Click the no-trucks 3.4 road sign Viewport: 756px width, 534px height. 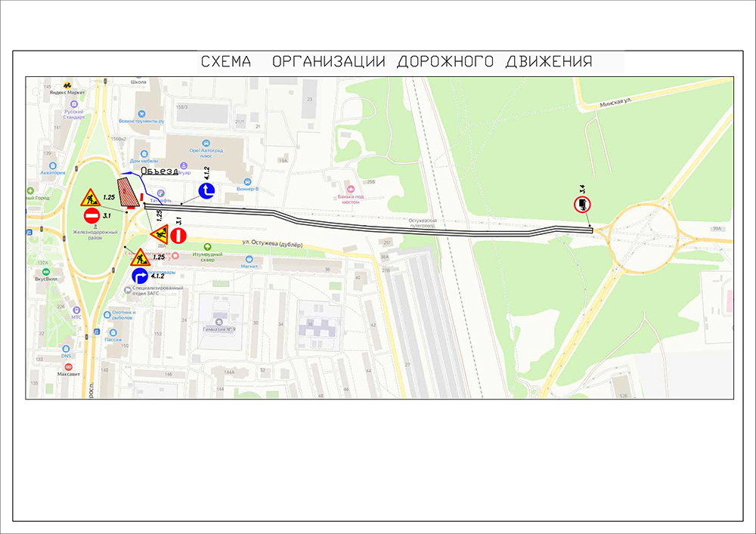coord(582,204)
